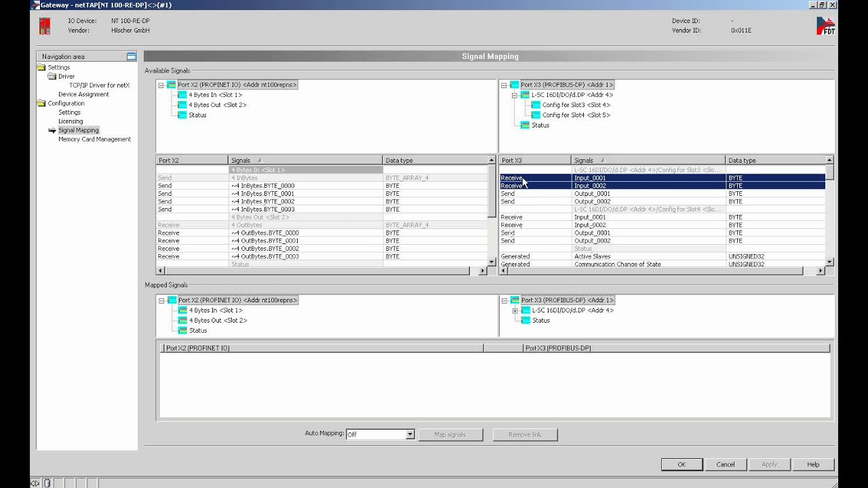Click the FDT logo icon
This screenshot has width=868, height=488.
[825, 26]
